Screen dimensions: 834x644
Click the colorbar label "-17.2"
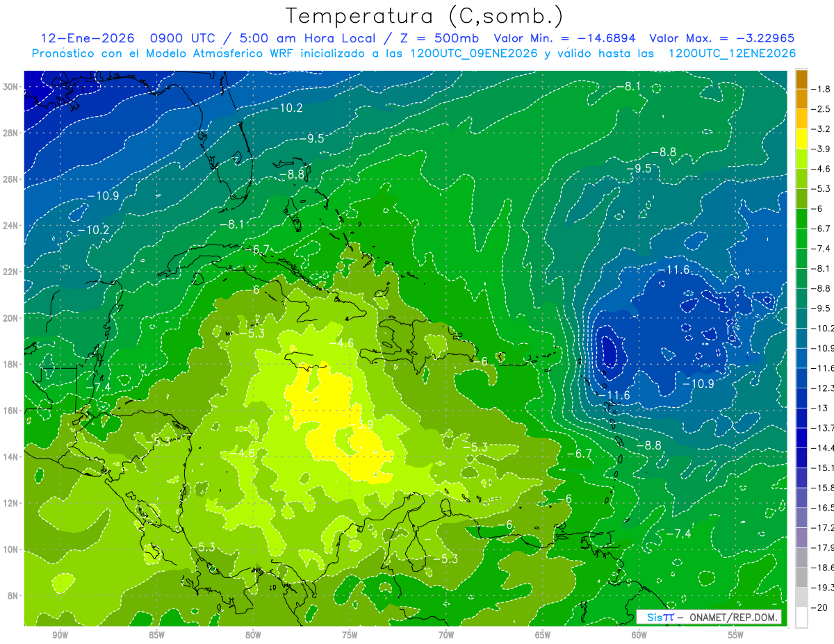click(x=824, y=528)
